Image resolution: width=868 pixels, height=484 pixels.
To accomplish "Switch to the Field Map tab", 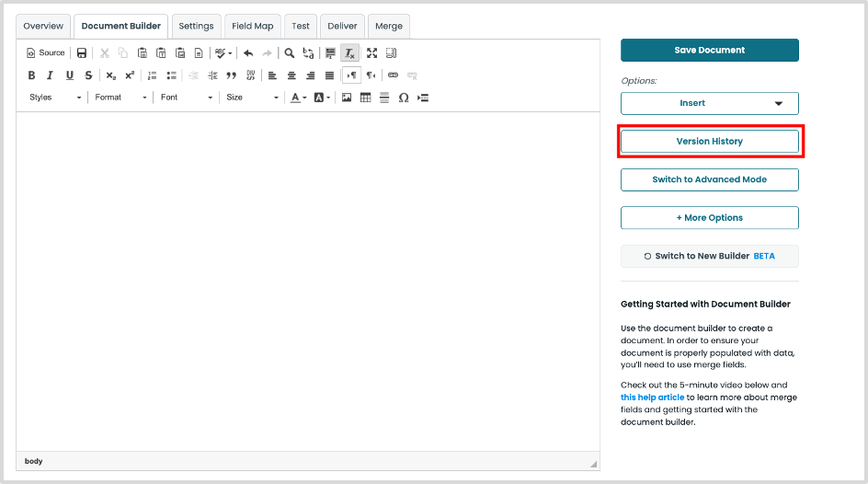I will (x=253, y=26).
